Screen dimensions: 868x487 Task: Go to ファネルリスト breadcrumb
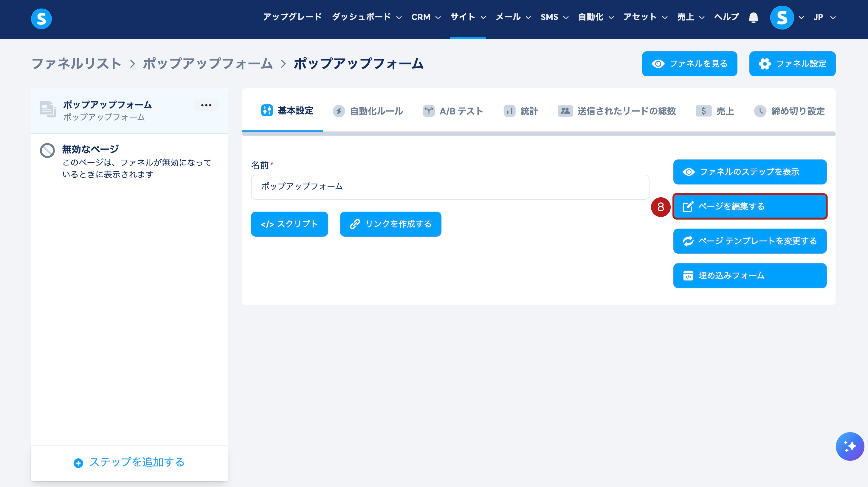pyautogui.click(x=76, y=64)
